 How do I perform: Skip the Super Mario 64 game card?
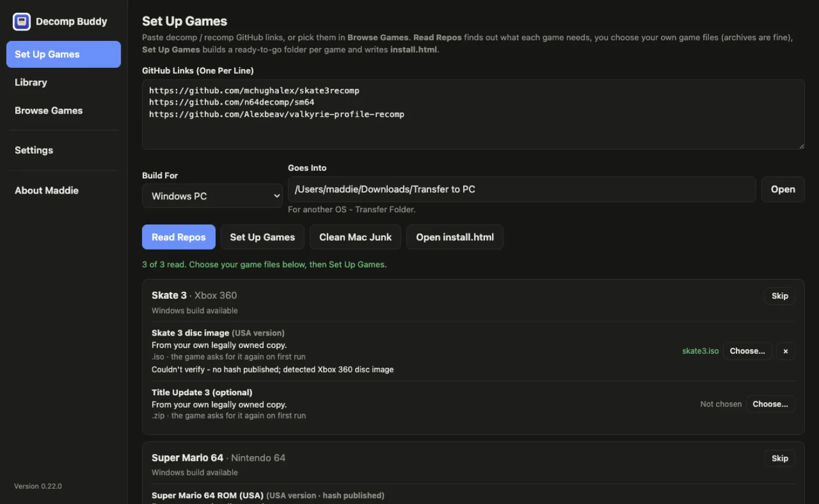pyautogui.click(x=780, y=458)
